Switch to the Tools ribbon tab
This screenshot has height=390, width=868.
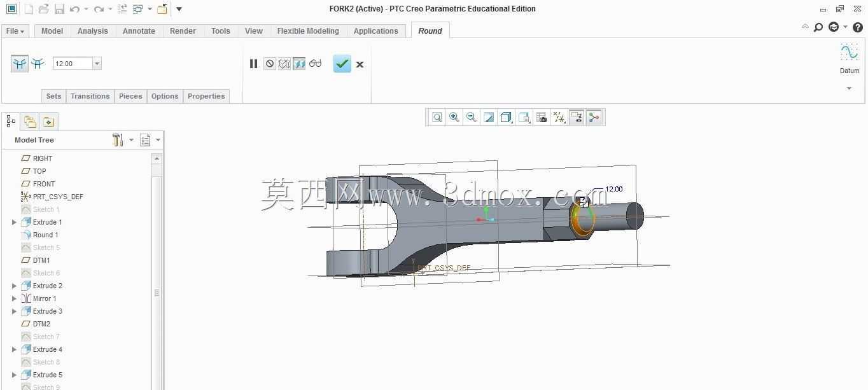coord(221,31)
